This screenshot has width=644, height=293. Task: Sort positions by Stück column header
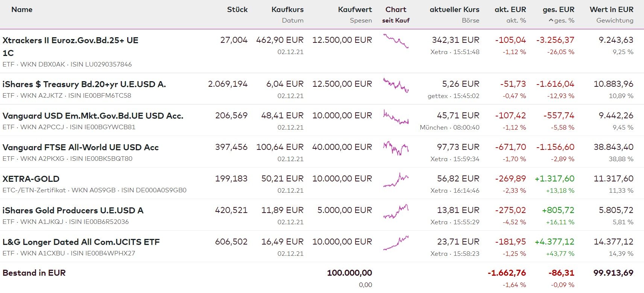237,9
